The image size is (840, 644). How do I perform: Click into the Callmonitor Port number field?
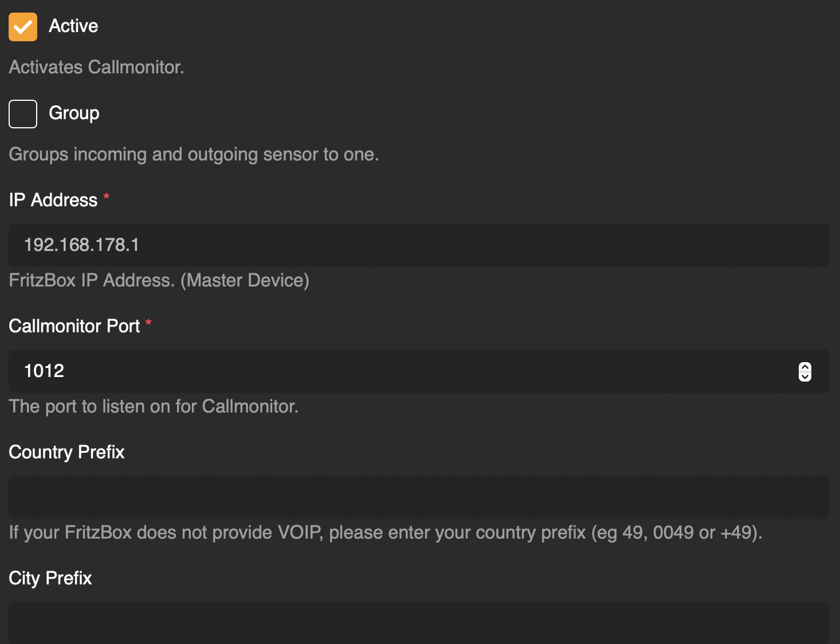point(401,371)
